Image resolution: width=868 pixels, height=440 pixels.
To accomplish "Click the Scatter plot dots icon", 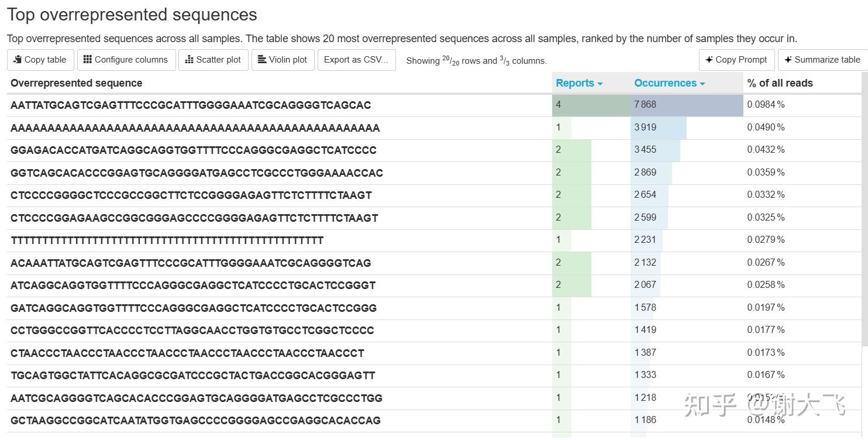I will [189, 60].
